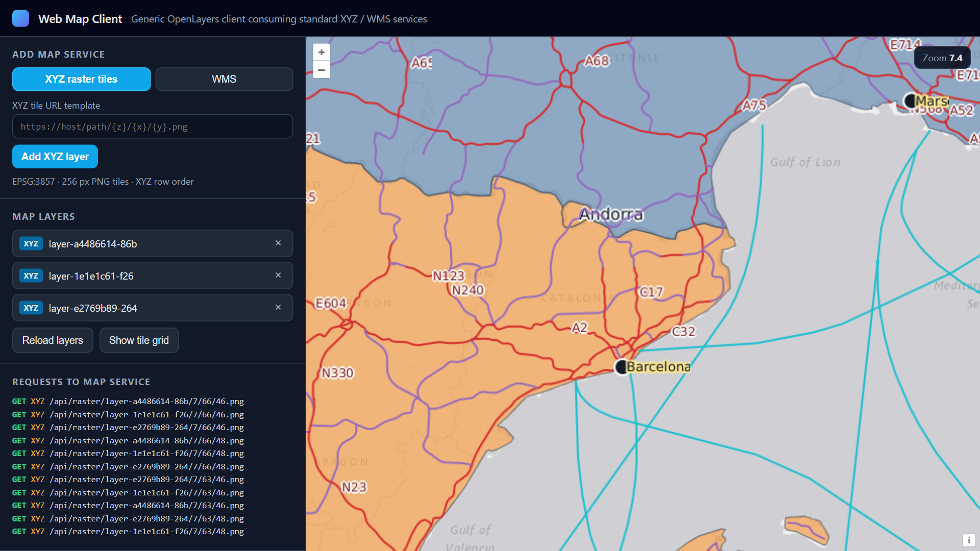Click the Barcelona label on the map
Image resolution: width=980 pixels, height=551 pixels.
(x=658, y=366)
